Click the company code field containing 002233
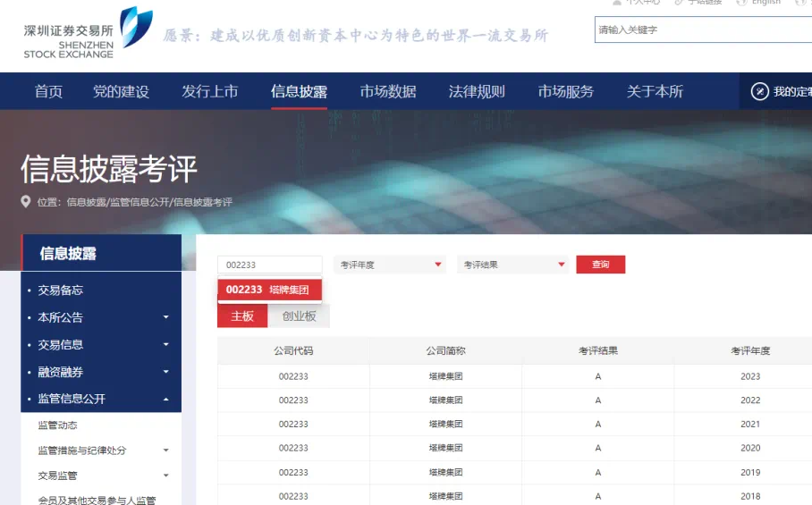Image resolution: width=812 pixels, height=505 pixels. point(270,265)
